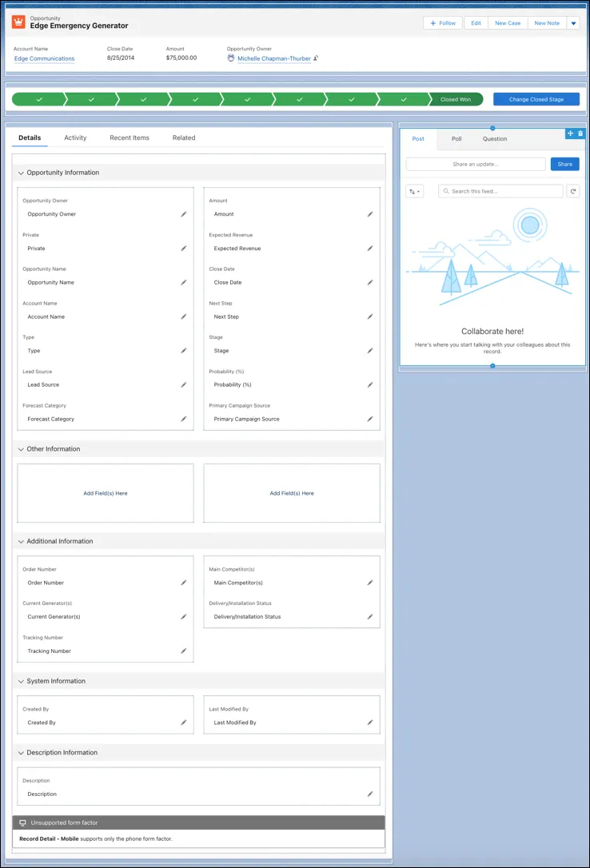Click the New Case button
Image resolution: width=590 pixels, height=868 pixels.
(508, 23)
